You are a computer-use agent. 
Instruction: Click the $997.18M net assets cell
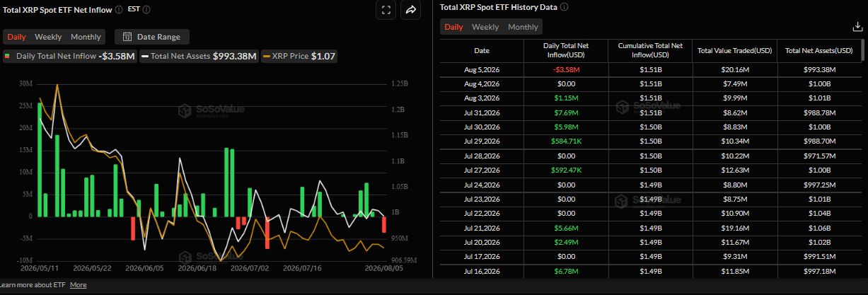click(818, 270)
